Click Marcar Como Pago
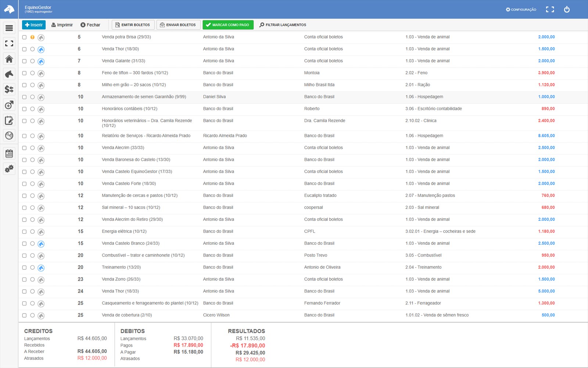The width and height of the screenshot is (588, 368). [228, 25]
